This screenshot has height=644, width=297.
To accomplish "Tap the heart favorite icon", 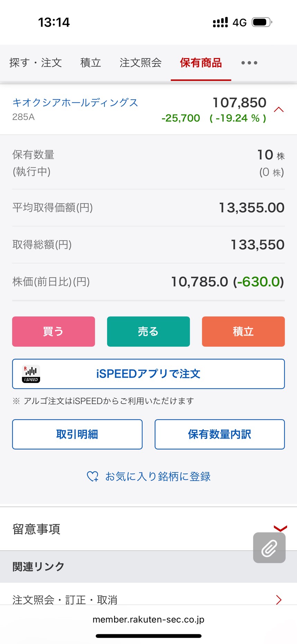I will 92,476.
